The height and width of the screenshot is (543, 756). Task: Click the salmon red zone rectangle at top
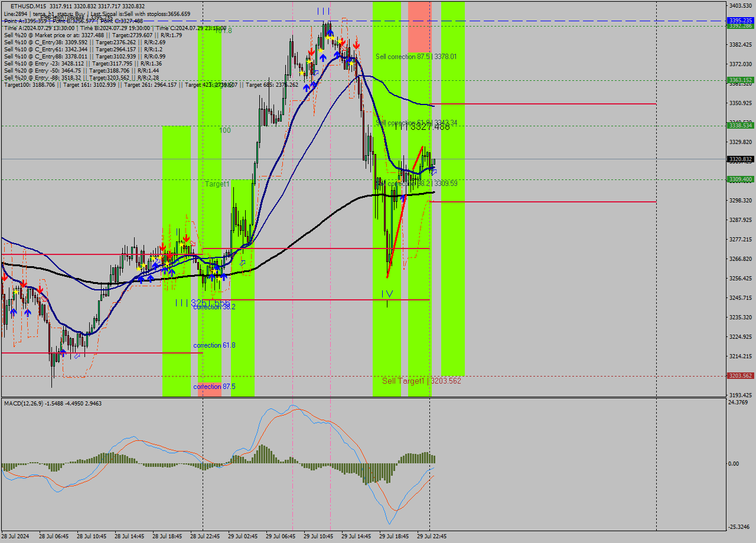click(419, 27)
